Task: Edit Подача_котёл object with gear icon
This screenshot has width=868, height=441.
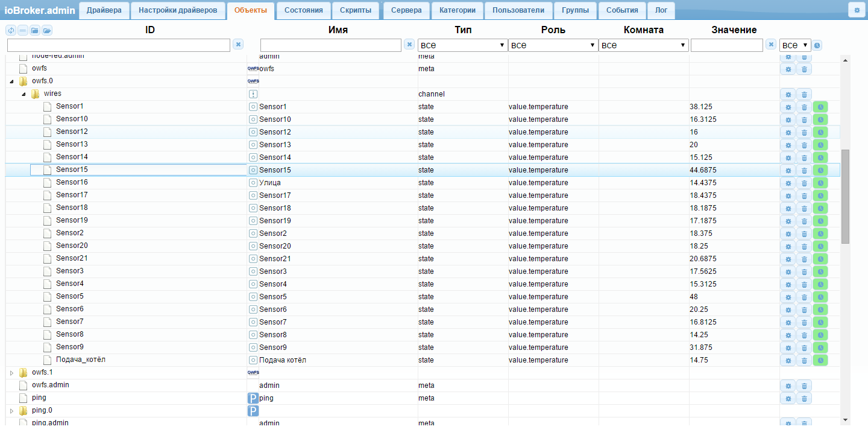Action: [x=788, y=360]
